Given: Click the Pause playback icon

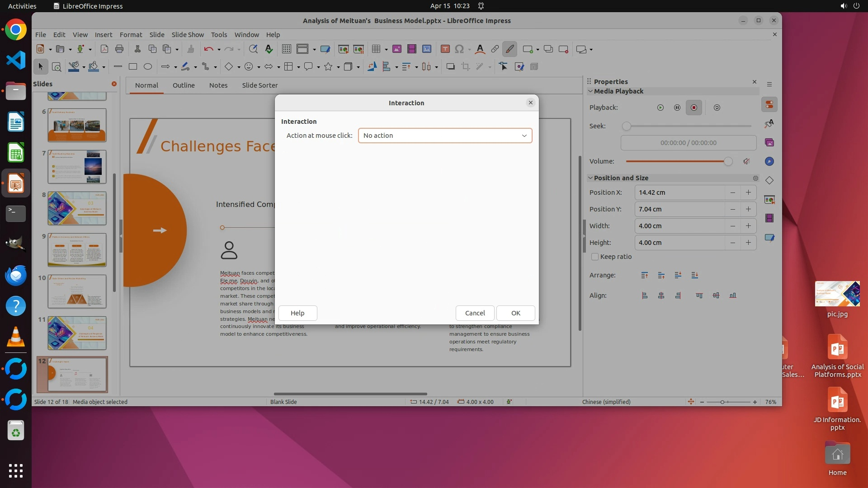Looking at the screenshot, I should (x=677, y=108).
